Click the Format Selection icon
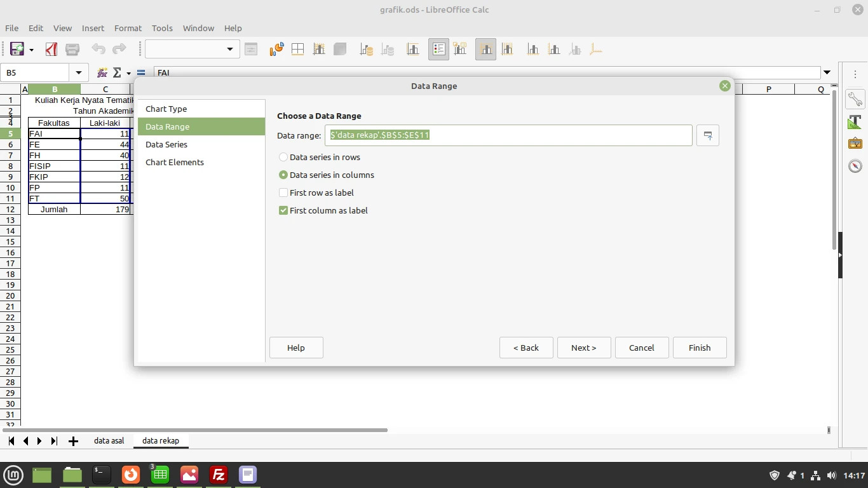Image resolution: width=868 pixels, height=488 pixels. click(x=251, y=50)
